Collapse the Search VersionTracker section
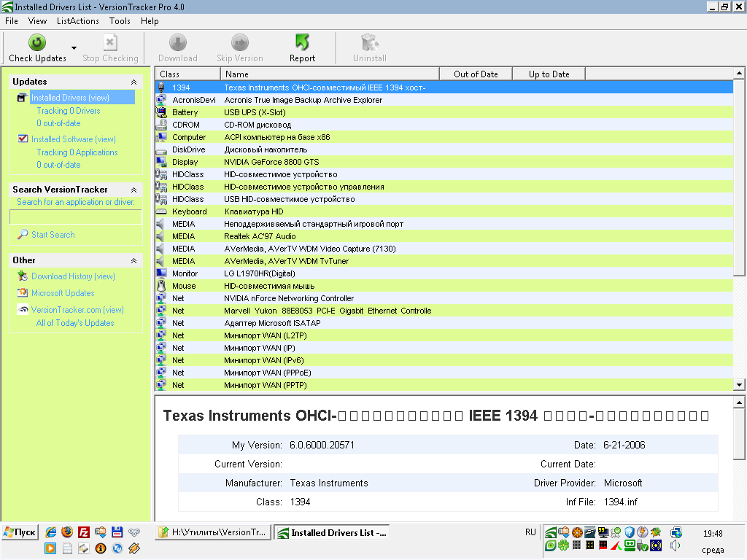Viewport: 747px width, 560px height. click(134, 190)
